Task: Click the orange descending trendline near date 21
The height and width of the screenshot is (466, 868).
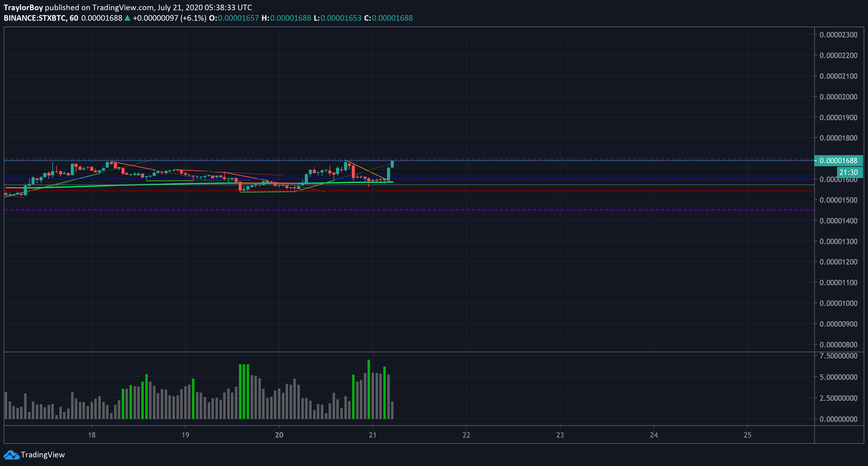Action: tap(369, 172)
